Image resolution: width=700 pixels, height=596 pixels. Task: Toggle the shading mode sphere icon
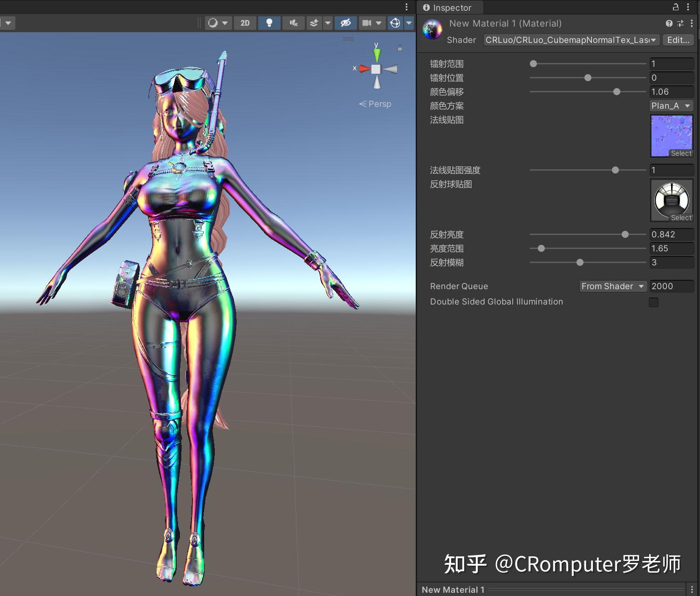213,23
